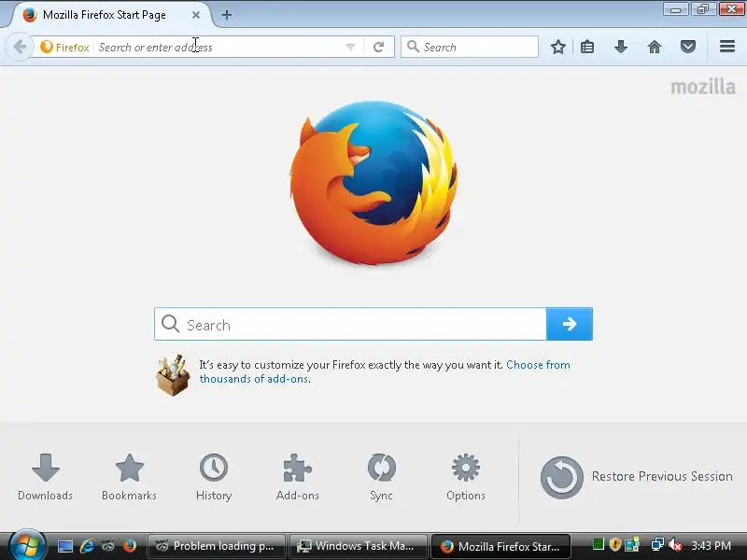Open a new tab with the plus button
Viewport: 747px width, 560px height.
coord(227,15)
